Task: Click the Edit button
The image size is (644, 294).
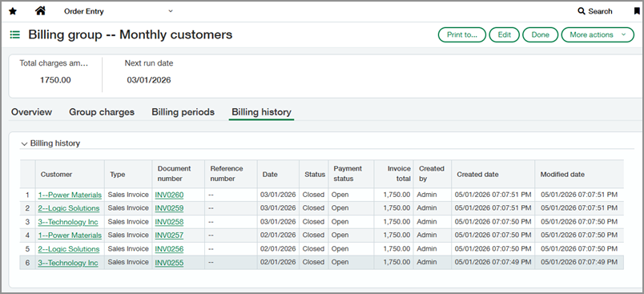Action: click(x=505, y=35)
